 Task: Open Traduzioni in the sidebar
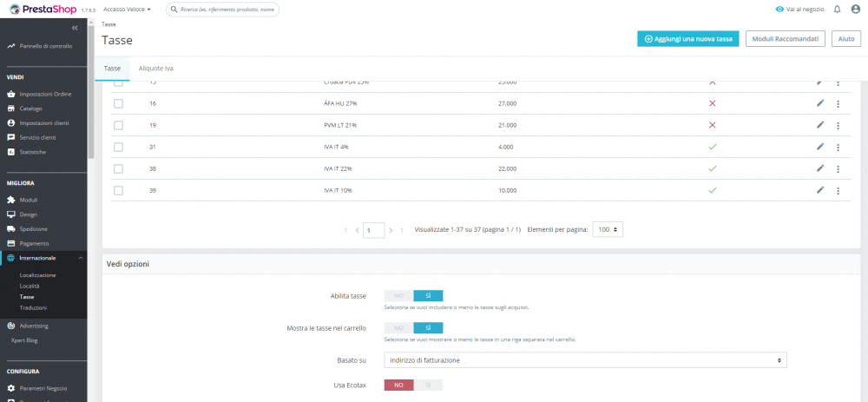pyautogui.click(x=33, y=307)
